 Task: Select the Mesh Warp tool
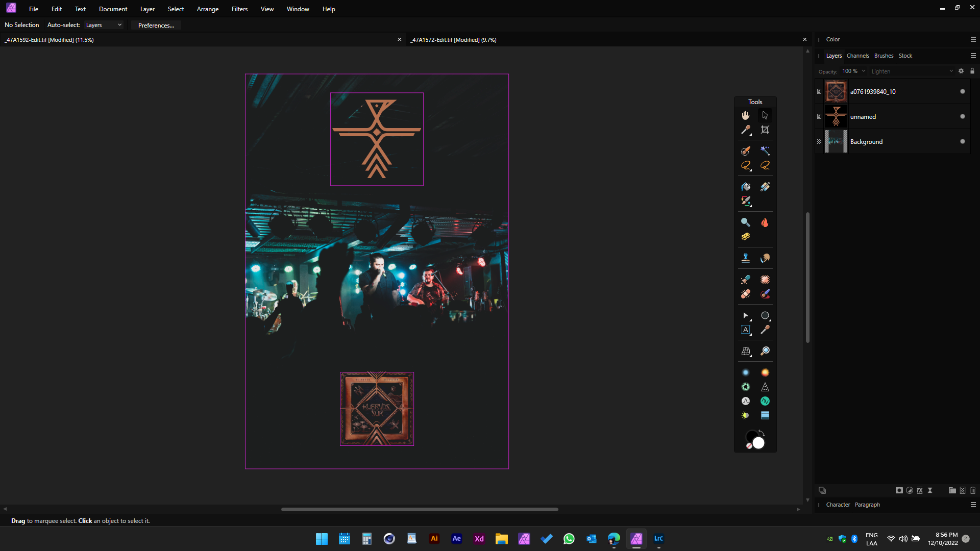pyautogui.click(x=746, y=351)
